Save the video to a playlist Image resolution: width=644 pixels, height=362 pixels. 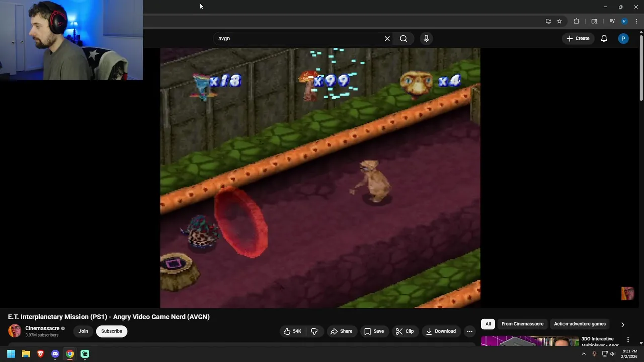[x=374, y=331]
